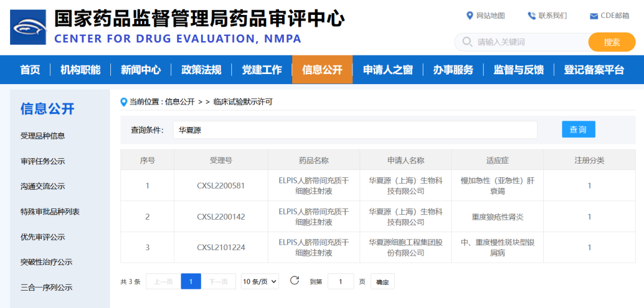Click applicant name in CXSL2200142 row
The width and height of the screenshot is (644, 308).
click(x=406, y=217)
